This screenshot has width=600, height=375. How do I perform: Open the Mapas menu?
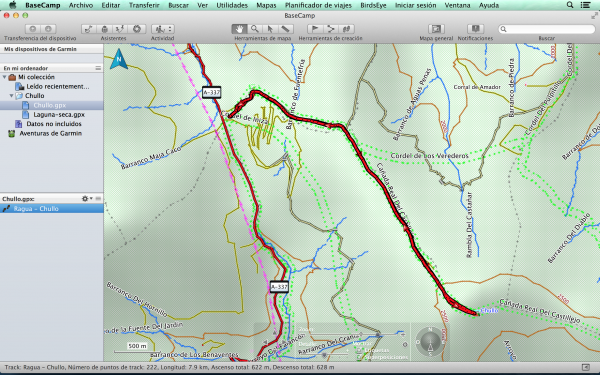pos(266,5)
